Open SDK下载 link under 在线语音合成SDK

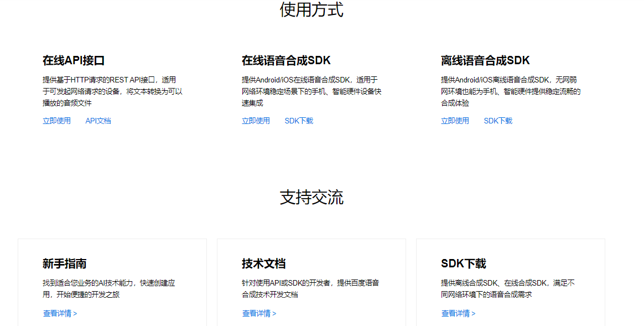pyautogui.click(x=299, y=121)
